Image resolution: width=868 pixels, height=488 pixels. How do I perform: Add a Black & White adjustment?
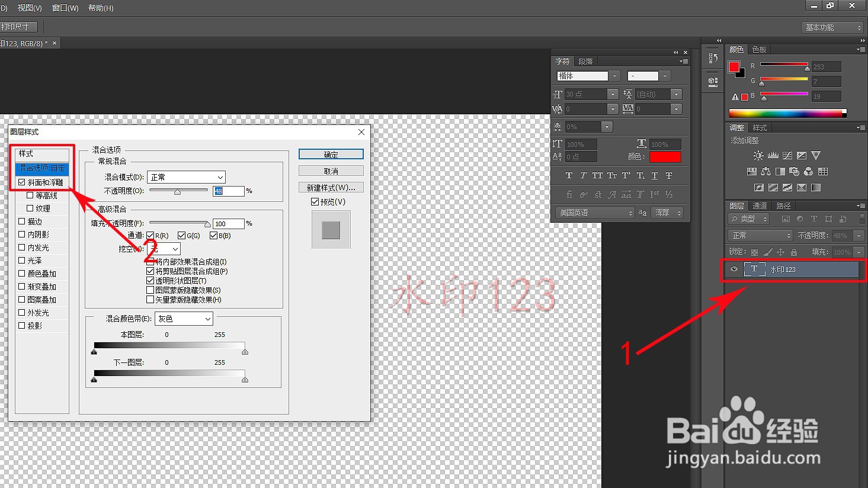click(x=780, y=172)
